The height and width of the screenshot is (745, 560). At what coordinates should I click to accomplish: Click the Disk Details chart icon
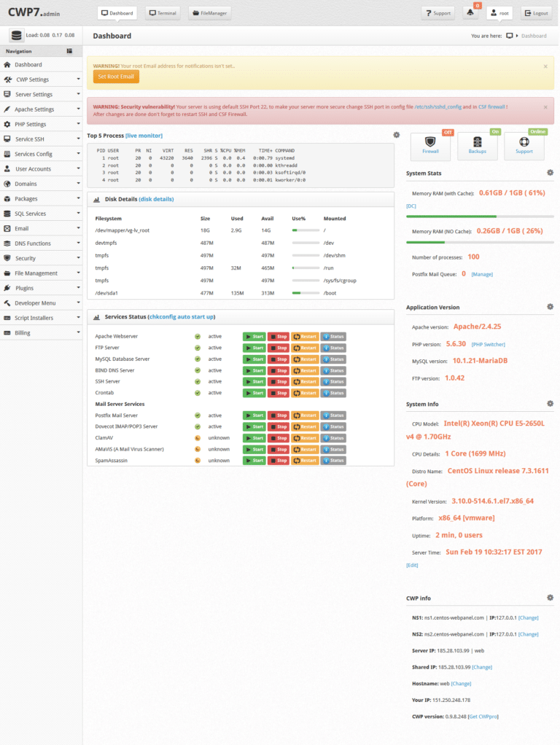coord(96,200)
